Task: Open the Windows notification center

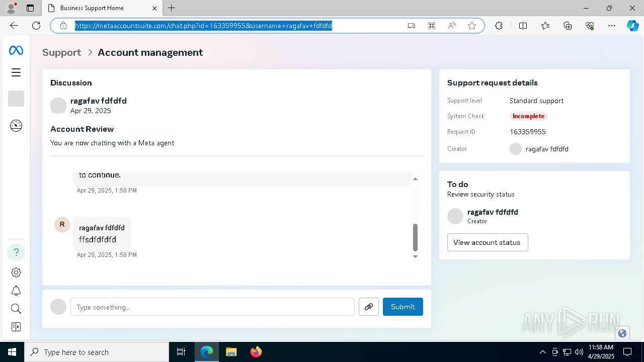Action: pos(627,352)
